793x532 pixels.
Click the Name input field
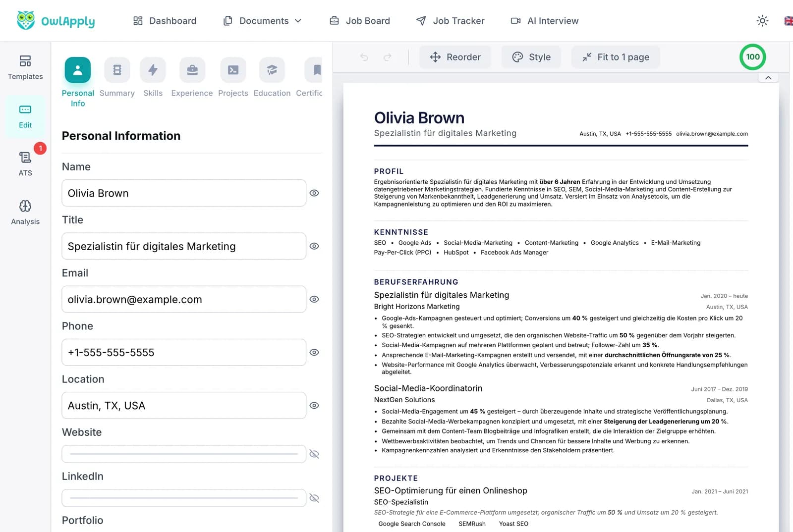[184, 193]
